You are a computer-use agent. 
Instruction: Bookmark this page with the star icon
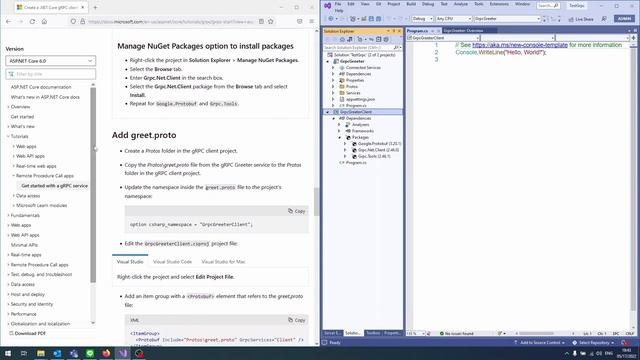271,21
